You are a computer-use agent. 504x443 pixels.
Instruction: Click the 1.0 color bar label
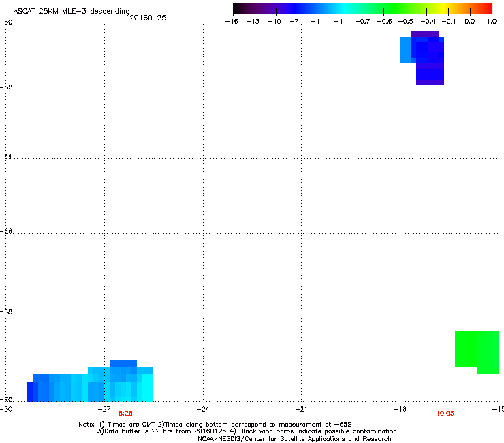tap(492, 22)
